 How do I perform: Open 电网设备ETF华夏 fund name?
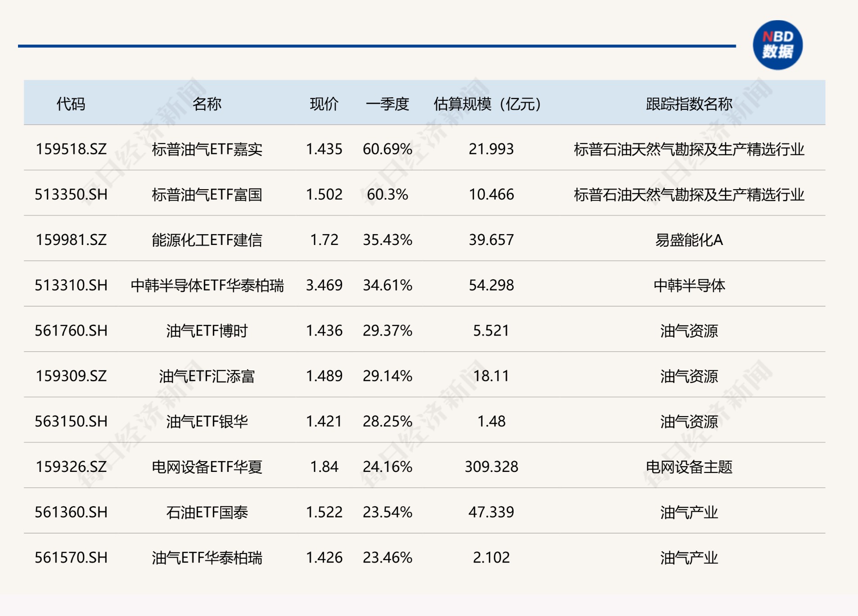tap(207, 467)
